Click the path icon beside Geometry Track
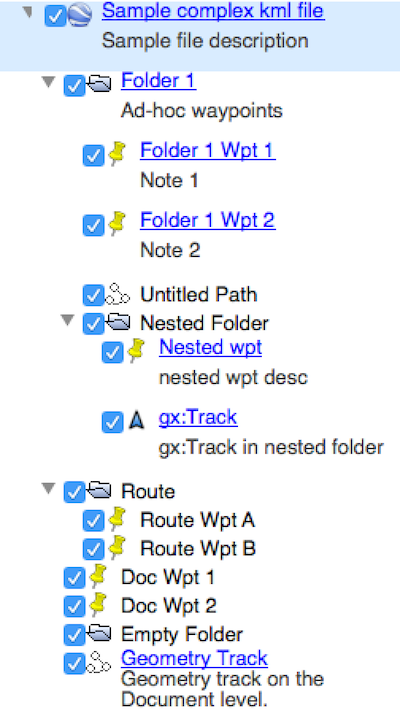Viewport: 400px width, 716px height. (x=99, y=662)
